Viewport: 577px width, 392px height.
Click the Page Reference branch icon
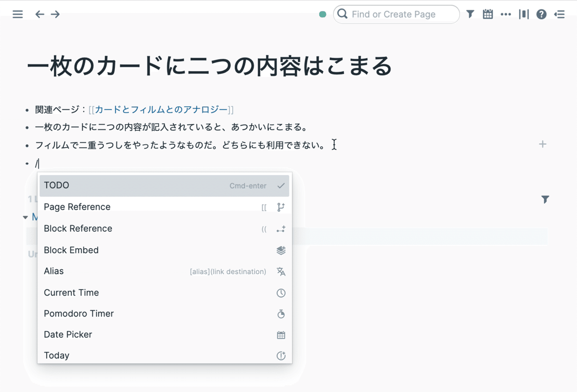(281, 207)
